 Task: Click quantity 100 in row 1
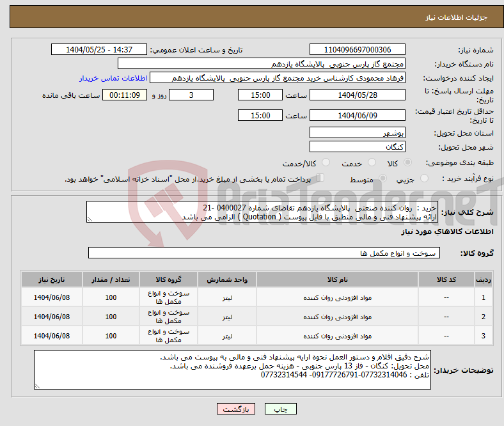(x=111, y=297)
